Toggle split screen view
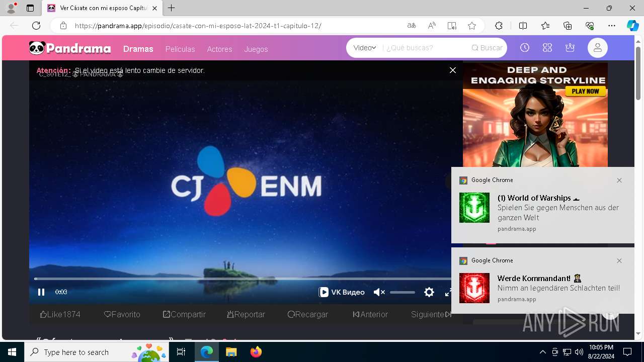Viewport: 644px width, 362px height. click(x=523, y=26)
